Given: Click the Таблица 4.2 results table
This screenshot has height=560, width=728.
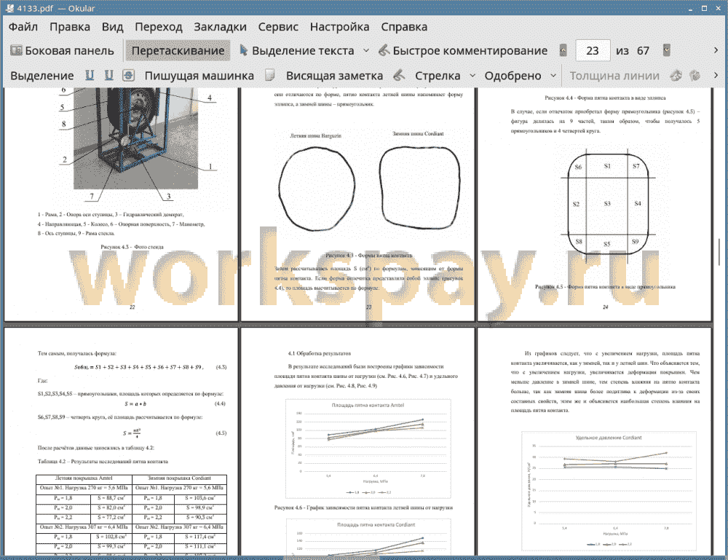Looking at the screenshot, I should coord(131,515).
